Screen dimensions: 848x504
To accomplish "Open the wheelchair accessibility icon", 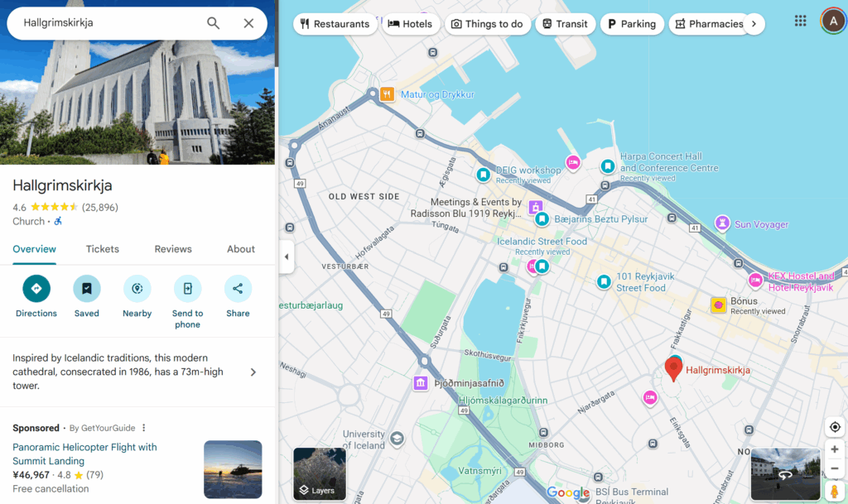I will click(58, 221).
